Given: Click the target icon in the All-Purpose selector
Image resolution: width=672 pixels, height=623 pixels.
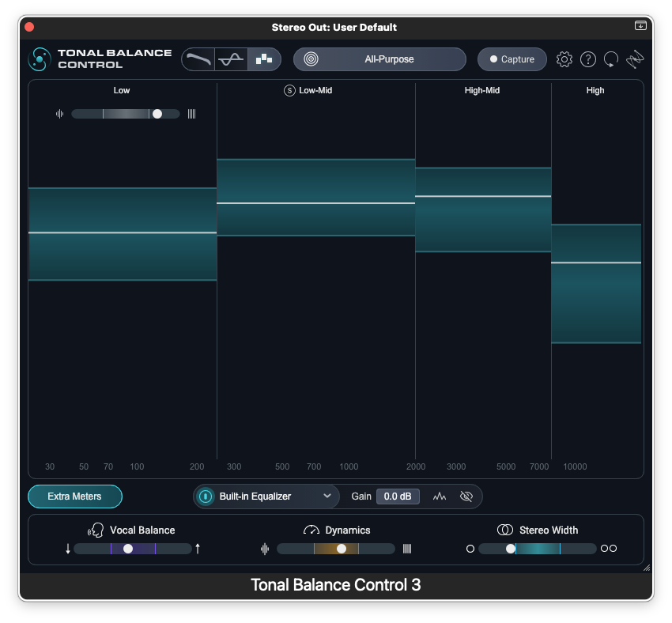Looking at the screenshot, I should (x=311, y=59).
